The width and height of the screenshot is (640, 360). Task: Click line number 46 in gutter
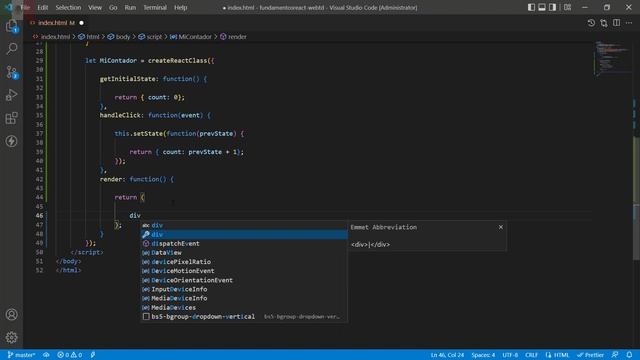tap(39, 216)
